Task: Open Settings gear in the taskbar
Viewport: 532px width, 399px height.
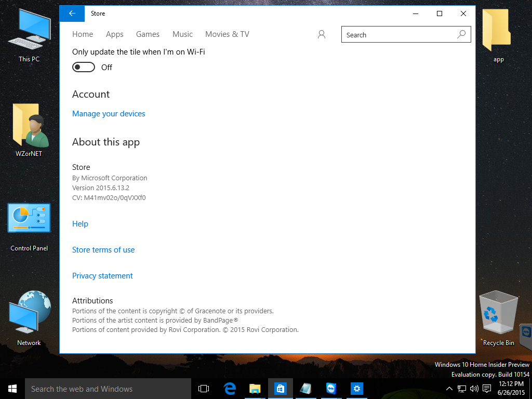Action: coord(356,389)
